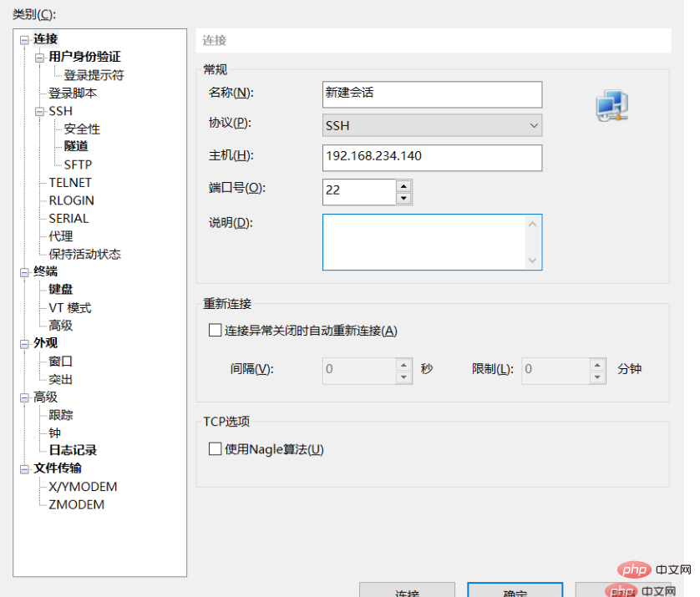Open the 登录脚本 tree item
This screenshot has height=597, width=700.
[x=73, y=93]
